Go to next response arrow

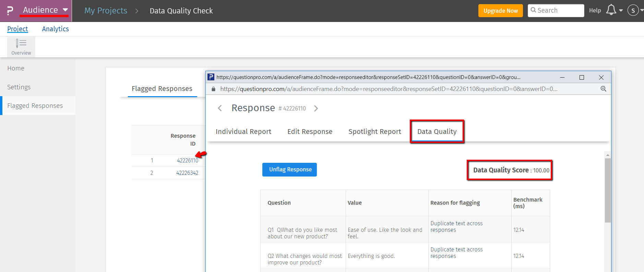point(316,109)
